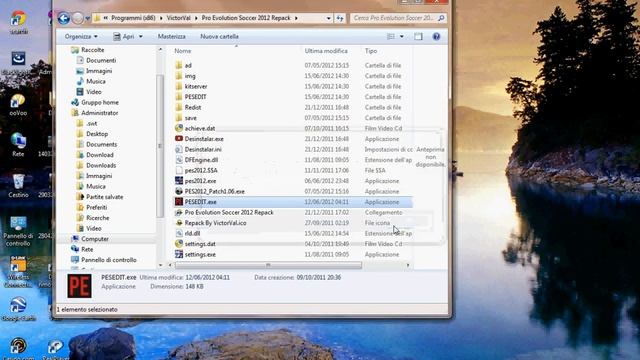Open Pannello di controllo desktop icon
Image resolution: width=640 pixels, height=360 pixels.
18,231
